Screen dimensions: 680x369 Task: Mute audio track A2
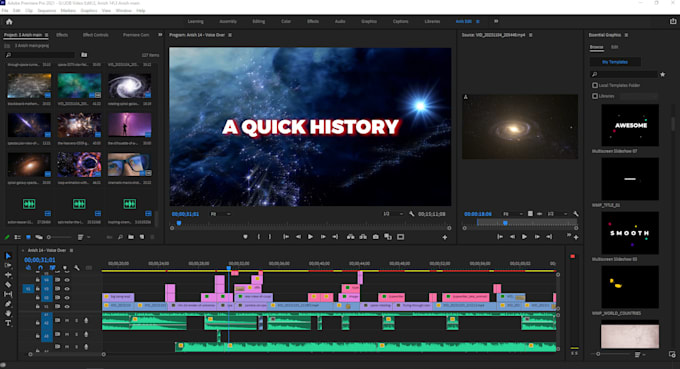pyautogui.click(x=67, y=321)
